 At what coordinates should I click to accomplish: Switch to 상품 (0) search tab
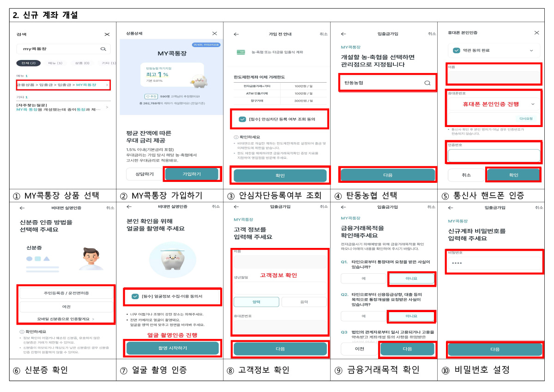tap(82, 63)
